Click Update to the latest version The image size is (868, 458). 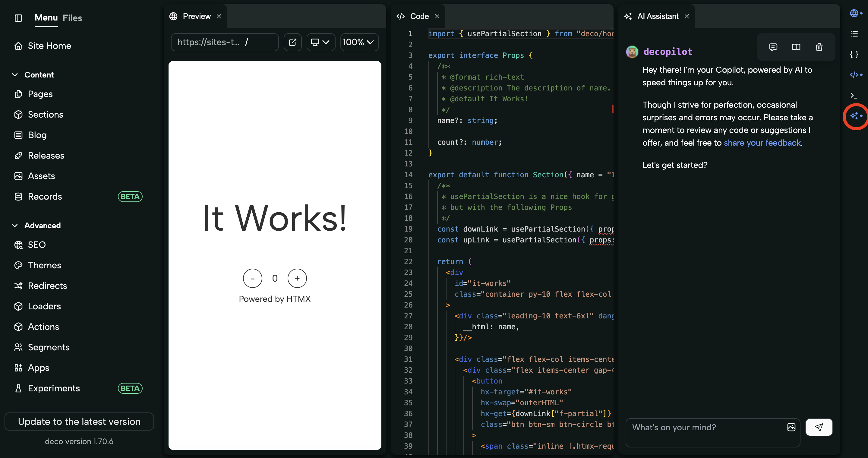click(x=79, y=421)
